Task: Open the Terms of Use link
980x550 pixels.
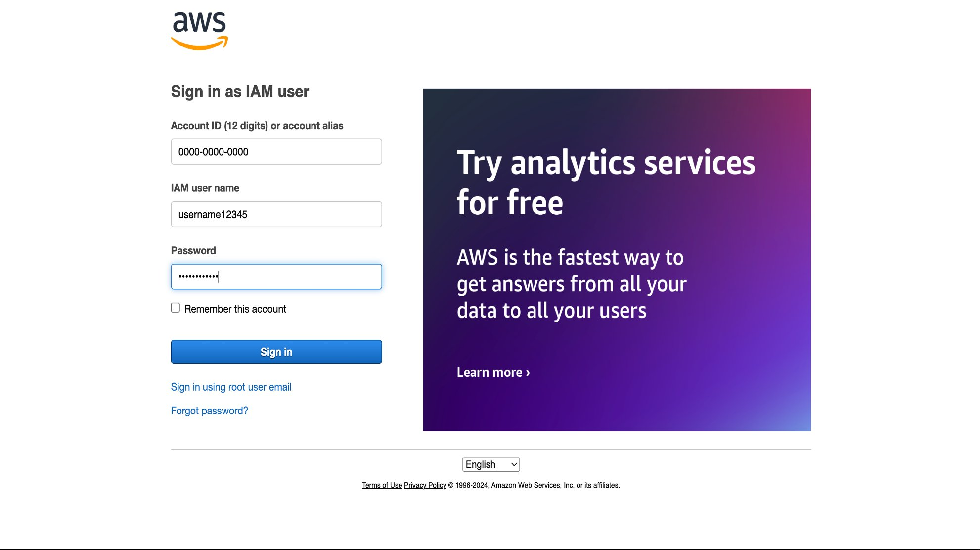Action: pos(382,485)
